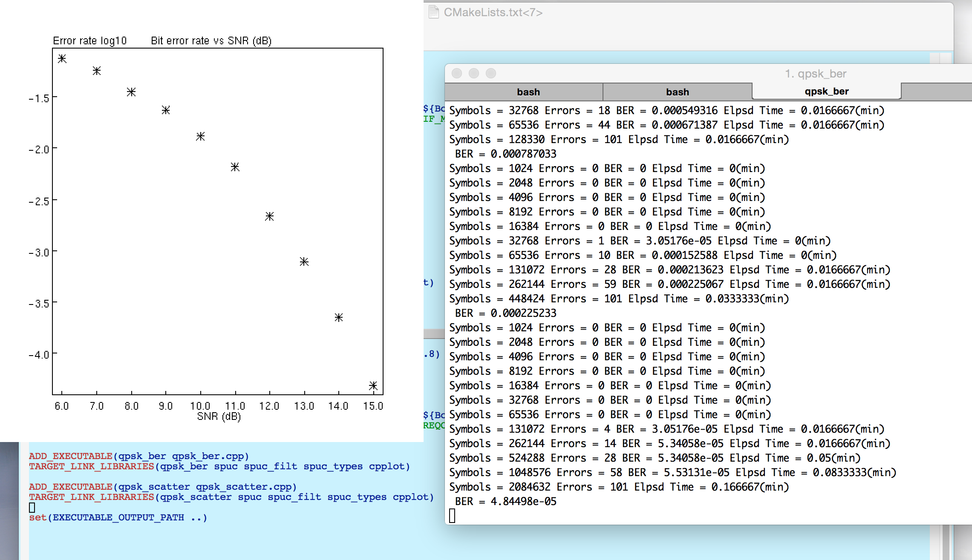The height and width of the screenshot is (560, 972).
Task: Click the 'BER = 4.84498e-05' terminal output line
Action: pyautogui.click(x=505, y=501)
